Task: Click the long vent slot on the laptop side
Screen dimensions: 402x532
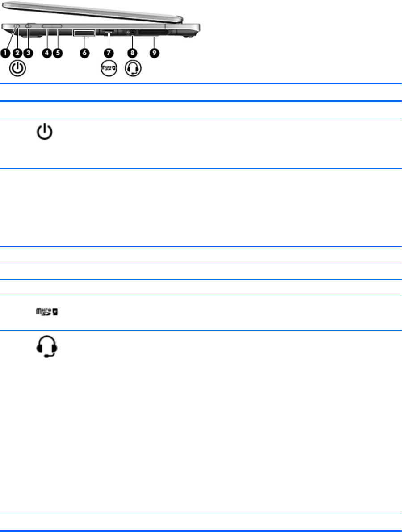Action: tap(153, 33)
